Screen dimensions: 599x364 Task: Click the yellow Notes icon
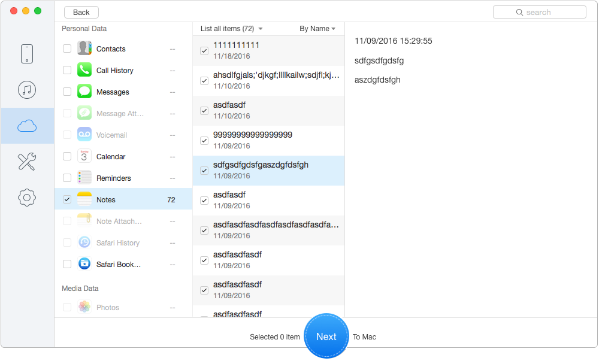click(84, 199)
